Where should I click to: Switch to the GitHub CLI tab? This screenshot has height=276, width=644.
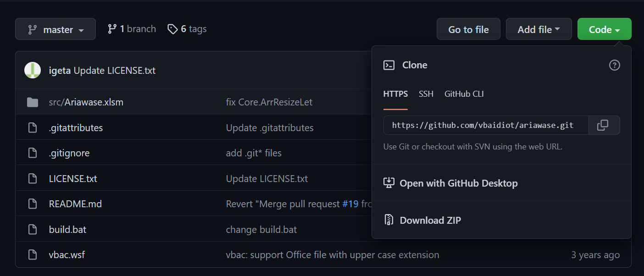click(464, 94)
